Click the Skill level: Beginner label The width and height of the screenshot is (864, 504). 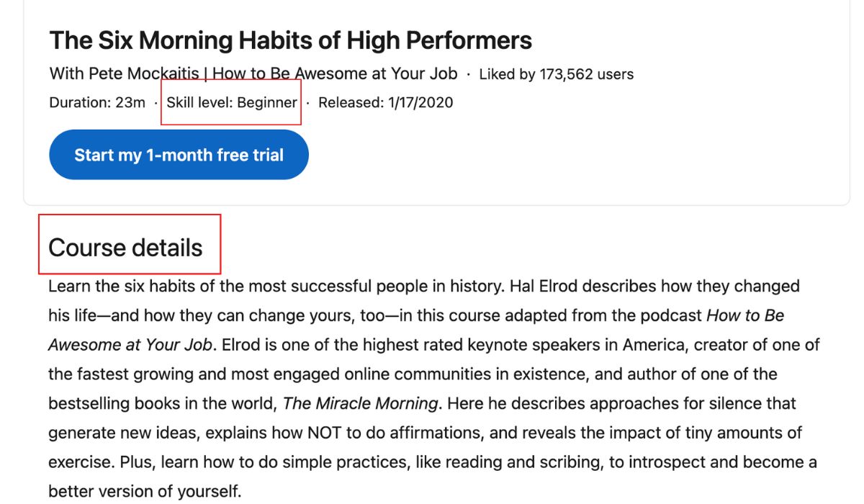[x=230, y=102]
